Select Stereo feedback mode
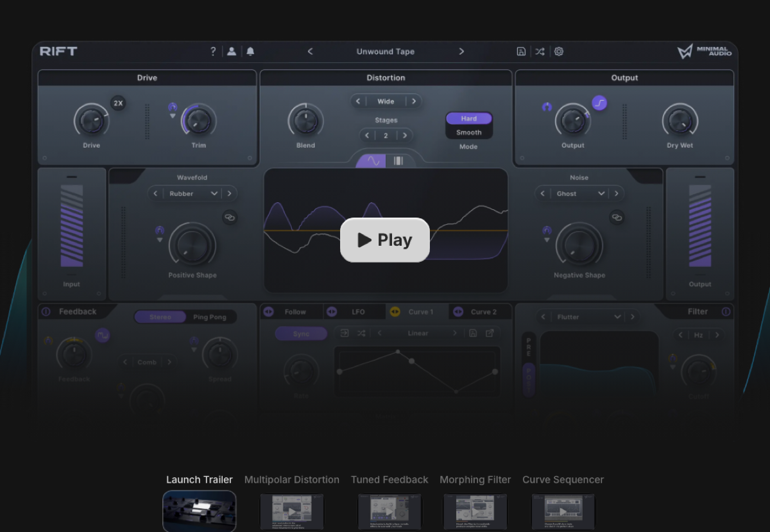 [x=160, y=317]
